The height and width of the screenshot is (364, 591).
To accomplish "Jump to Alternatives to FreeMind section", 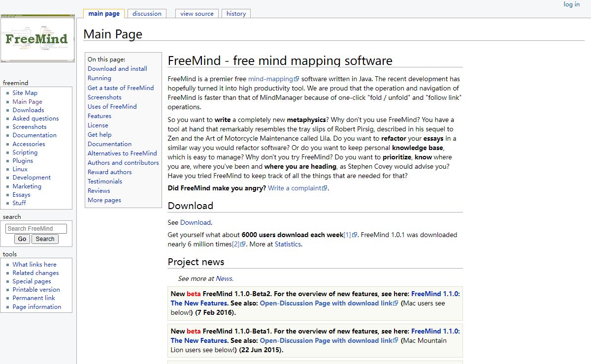I will coord(122,153).
